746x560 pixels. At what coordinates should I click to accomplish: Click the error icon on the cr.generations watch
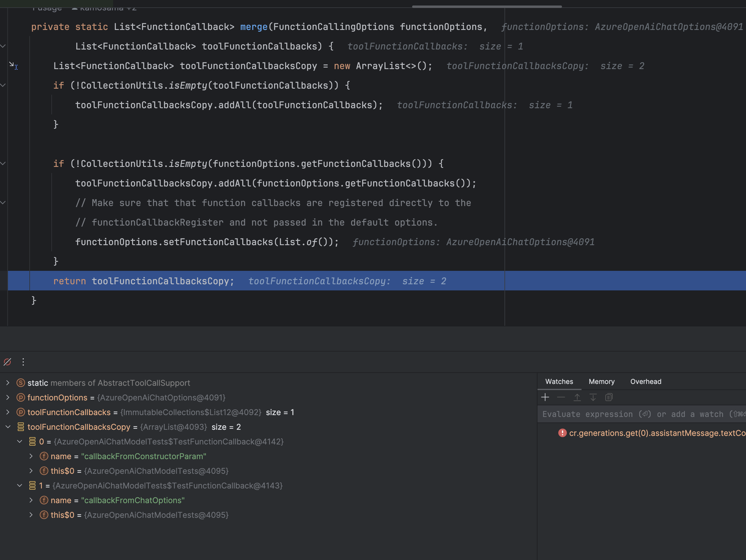pyautogui.click(x=562, y=433)
